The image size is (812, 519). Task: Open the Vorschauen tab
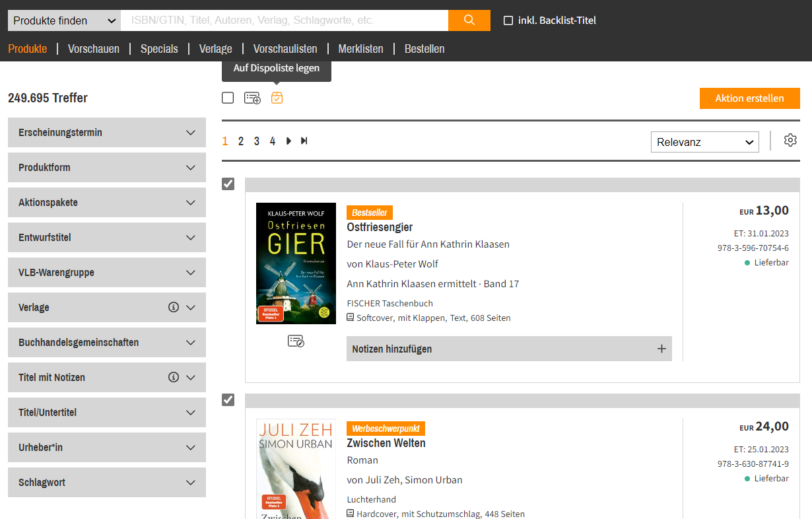[x=94, y=49]
